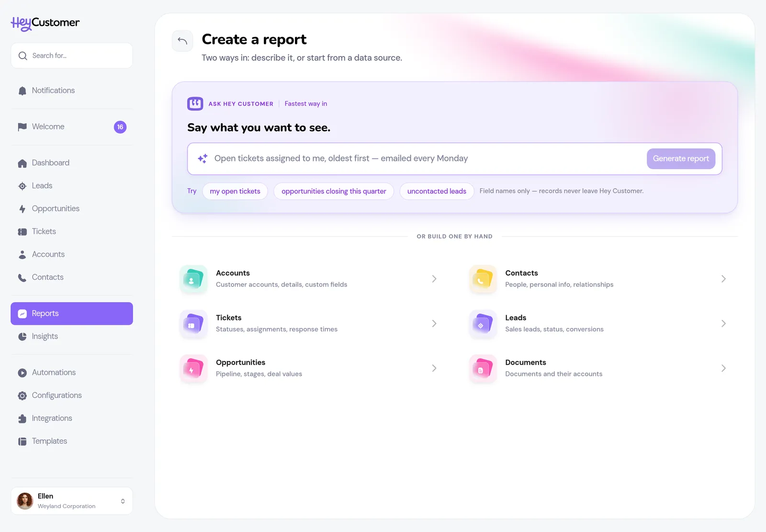Expand the Accounts data source chevron
This screenshot has height=532, width=766.
click(434, 279)
